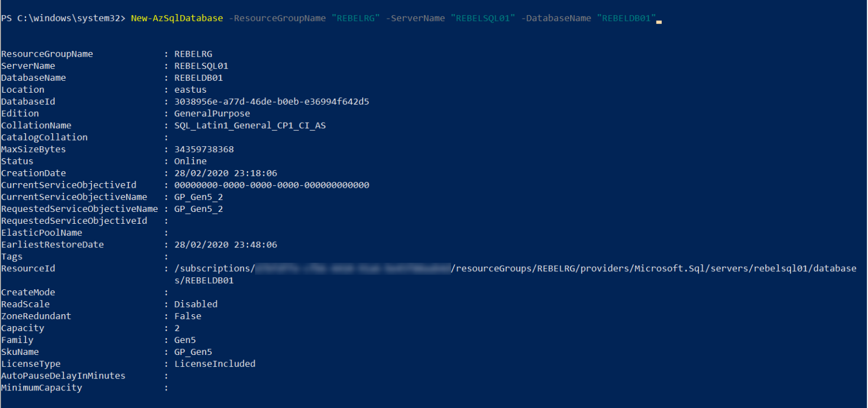Click the Online status value
The width and height of the screenshot is (868, 408).
(x=190, y=161)
